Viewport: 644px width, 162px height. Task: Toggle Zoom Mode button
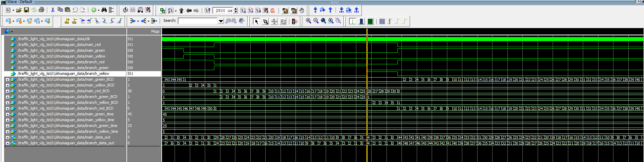266,21
